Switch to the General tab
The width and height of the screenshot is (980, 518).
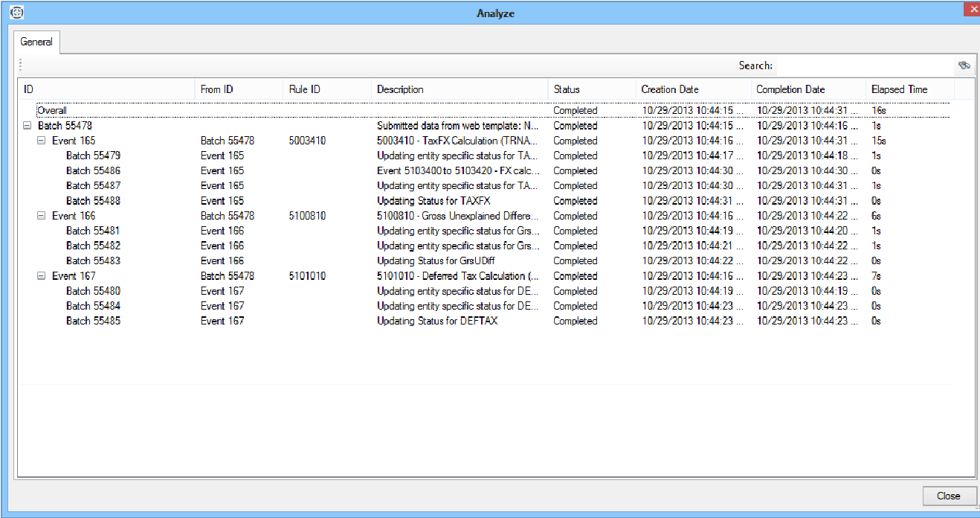tap(36, 42)
